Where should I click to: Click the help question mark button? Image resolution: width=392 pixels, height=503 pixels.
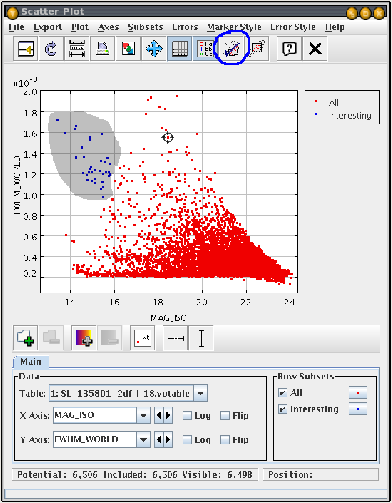pyautogui.click(x=289, y=49)
